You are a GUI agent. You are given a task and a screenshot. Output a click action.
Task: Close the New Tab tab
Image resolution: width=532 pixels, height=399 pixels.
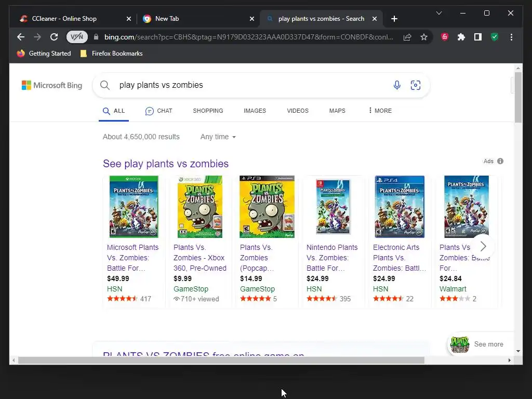click(x=252, y=19)
